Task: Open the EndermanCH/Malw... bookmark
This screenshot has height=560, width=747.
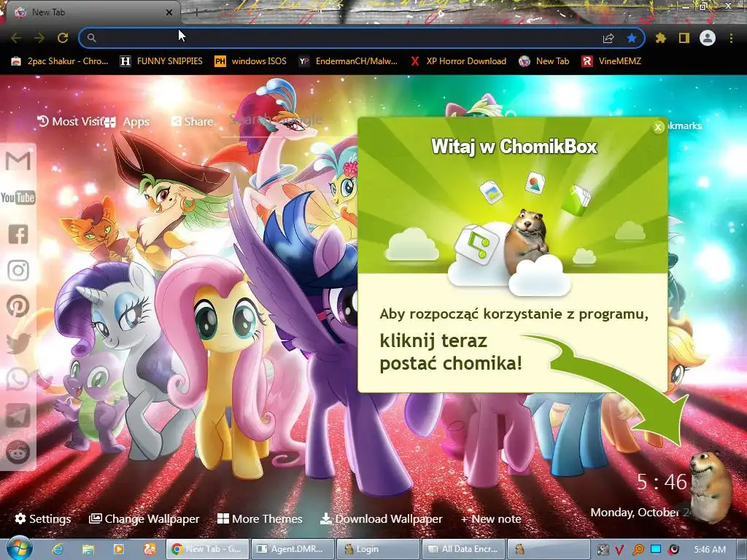Action: click(348, 61)
